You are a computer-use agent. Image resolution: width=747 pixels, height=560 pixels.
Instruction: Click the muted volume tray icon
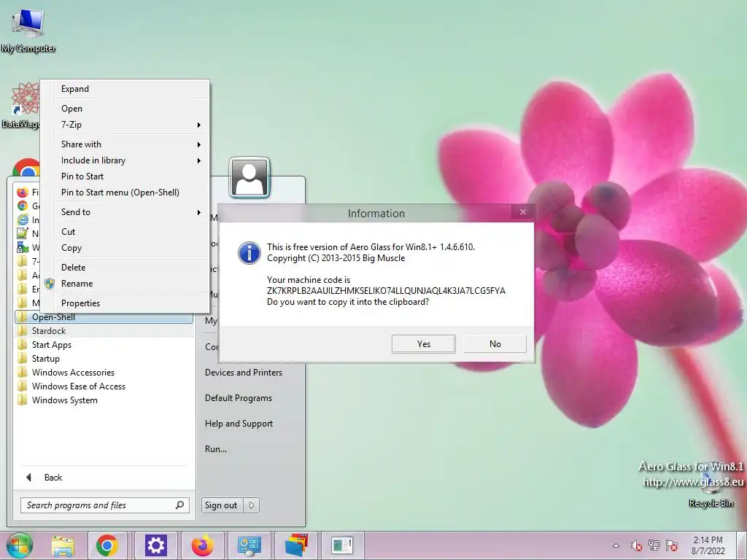pos(636,545)
